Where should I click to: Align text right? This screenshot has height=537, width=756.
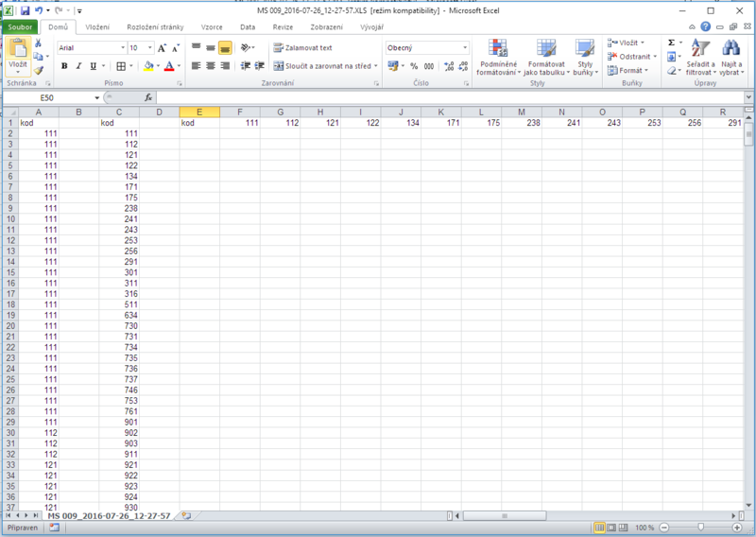[225, 65]
